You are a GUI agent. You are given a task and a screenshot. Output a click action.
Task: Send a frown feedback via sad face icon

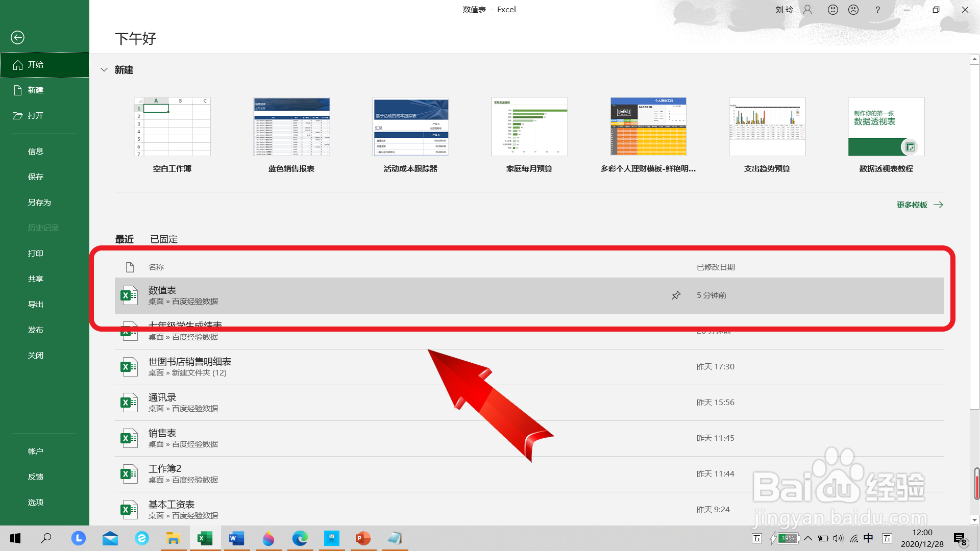[853, 10]
